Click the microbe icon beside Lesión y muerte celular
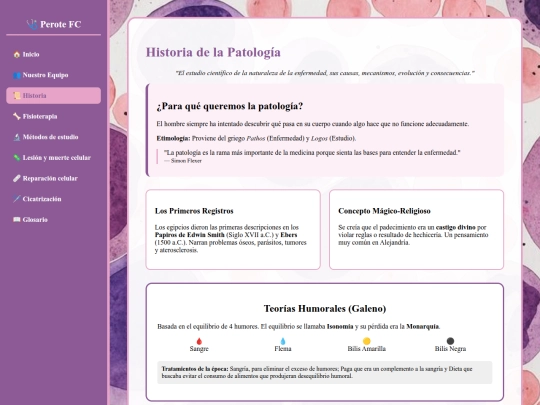The width and height of the screenshot is (540, 405). pyautogui.click(x=17, y=158)
